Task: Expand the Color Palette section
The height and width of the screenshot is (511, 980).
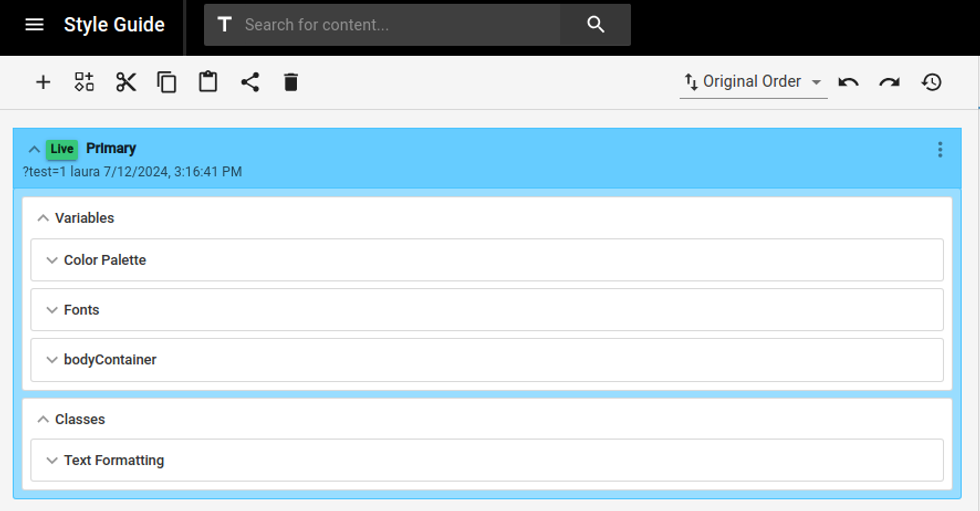Action: tap(52, 260)
